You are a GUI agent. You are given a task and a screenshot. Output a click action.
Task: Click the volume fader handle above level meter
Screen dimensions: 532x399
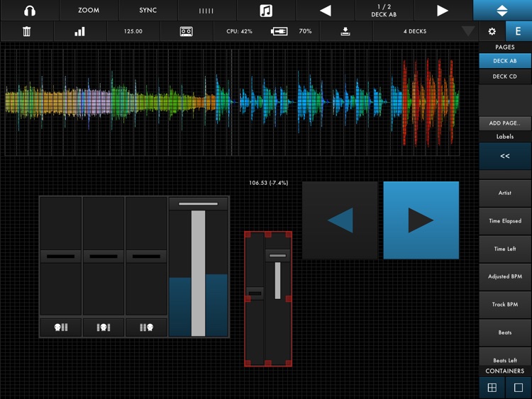coord(199,204)
